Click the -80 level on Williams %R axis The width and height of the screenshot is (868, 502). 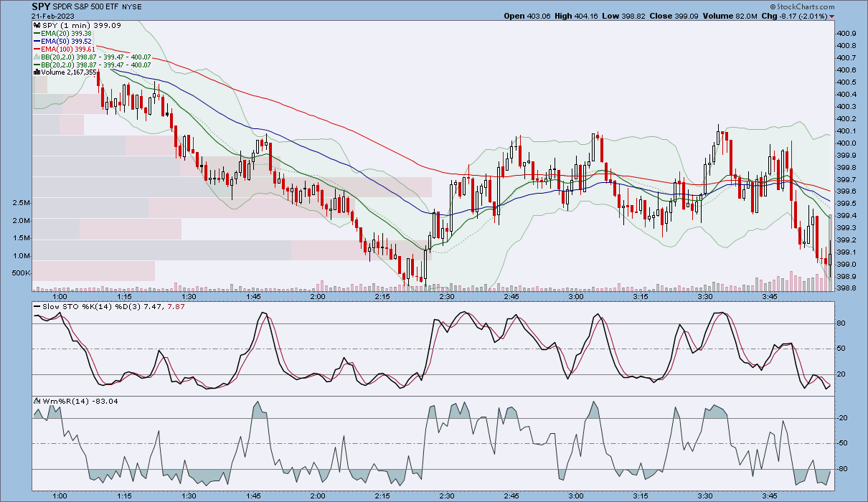(x=844, y=469)
